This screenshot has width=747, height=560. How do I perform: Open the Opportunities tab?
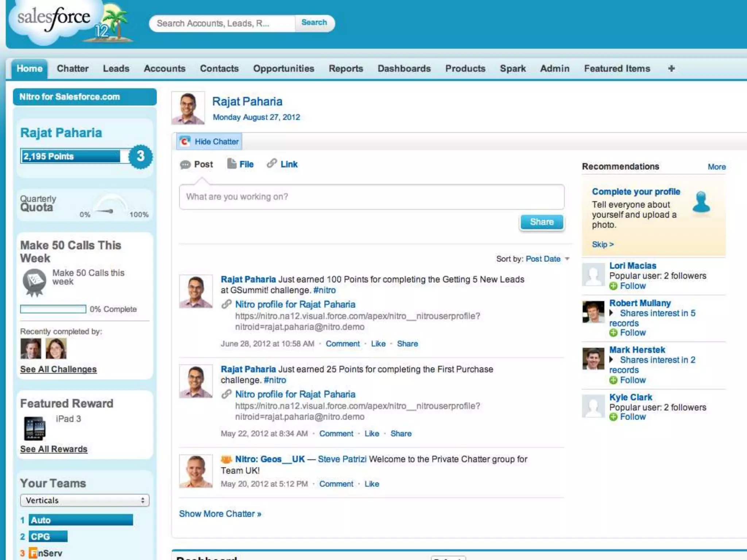pyautogui.click(x=283, y=69)
